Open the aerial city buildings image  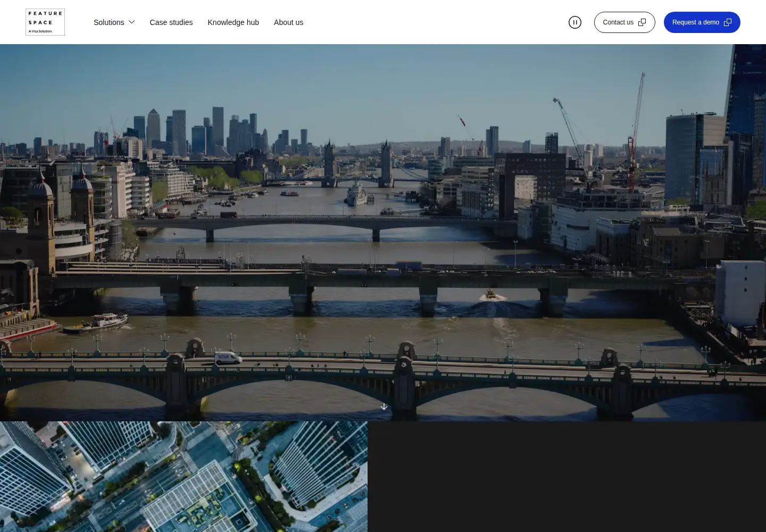click(184, 477)
